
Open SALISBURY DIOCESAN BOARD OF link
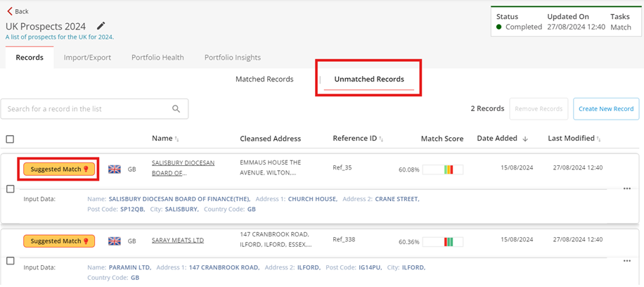tap(183, 167)
